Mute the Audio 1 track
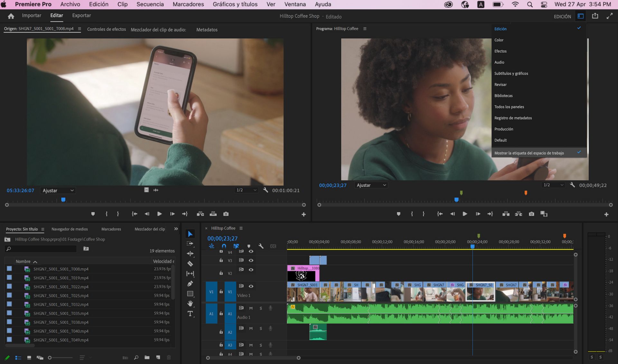Viewport: 618px width, 364px height. [x=251, y=308]
